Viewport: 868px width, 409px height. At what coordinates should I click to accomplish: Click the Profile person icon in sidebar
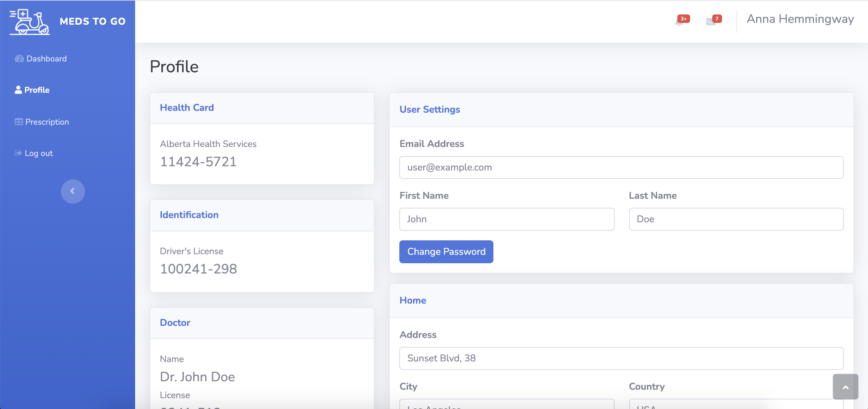(18, 90)
